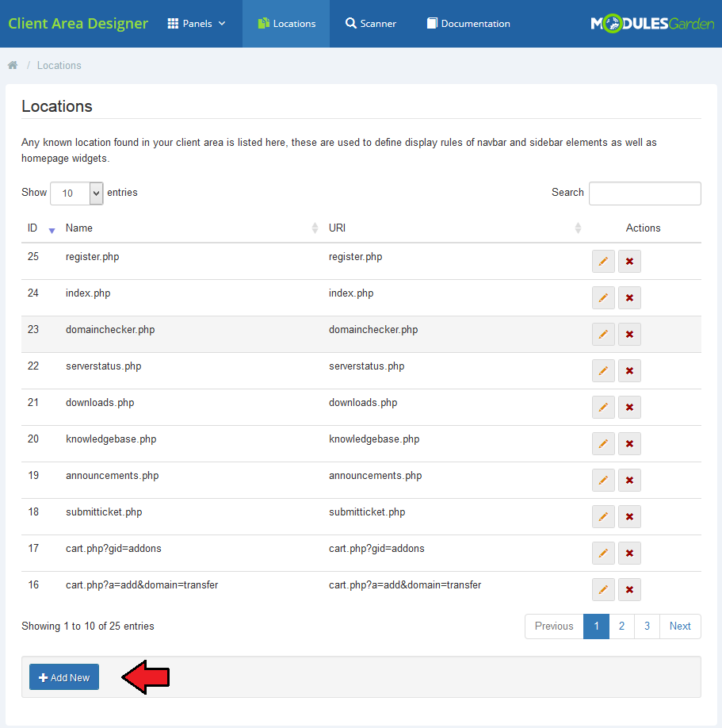Go to pagination page 3

point(647,626)
